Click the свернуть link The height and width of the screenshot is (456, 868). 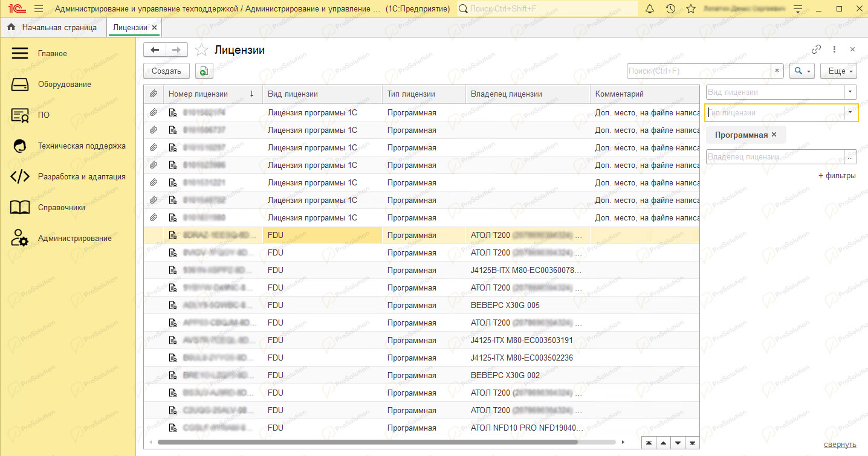tap(840, 445)
